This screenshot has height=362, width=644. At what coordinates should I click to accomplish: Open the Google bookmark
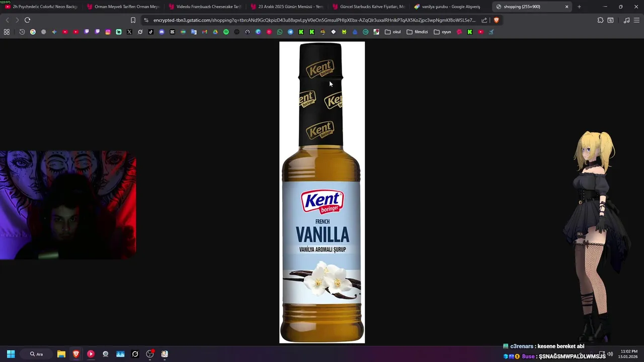[x=33, y=32]
